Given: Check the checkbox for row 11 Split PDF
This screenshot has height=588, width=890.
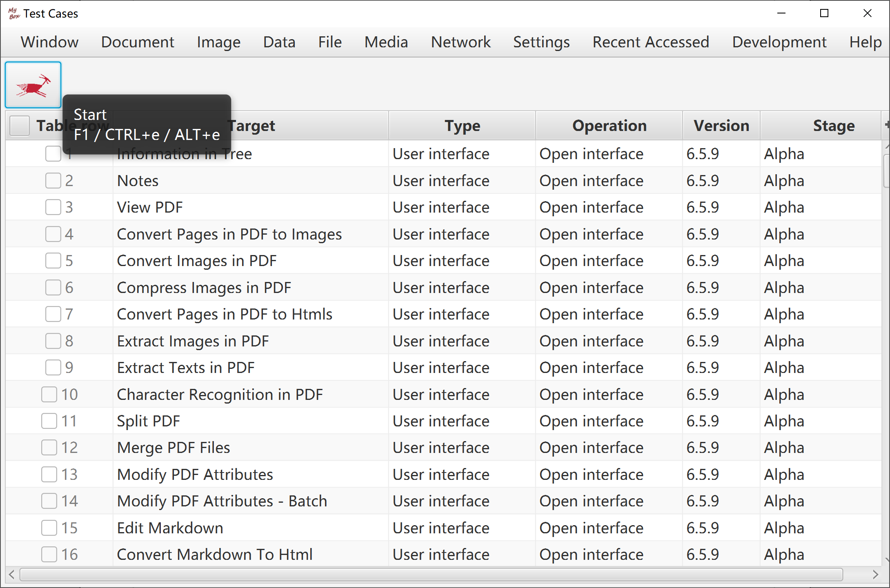Looking at the screenshot, I should tap(49, 421).
